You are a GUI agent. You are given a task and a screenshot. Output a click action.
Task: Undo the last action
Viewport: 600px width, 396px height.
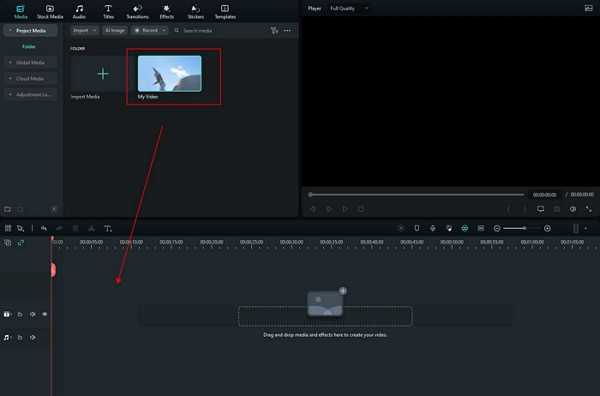[44, 228]
